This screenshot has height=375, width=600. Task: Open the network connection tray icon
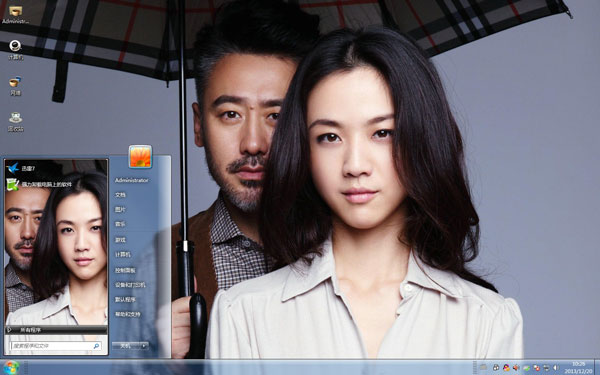(546, 368)
